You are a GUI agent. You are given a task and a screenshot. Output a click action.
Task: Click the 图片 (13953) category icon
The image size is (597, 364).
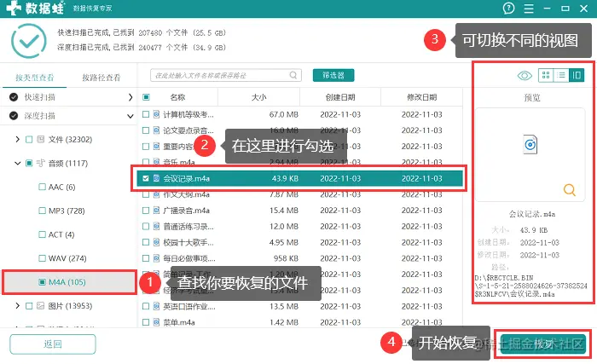tap(41, 306)
